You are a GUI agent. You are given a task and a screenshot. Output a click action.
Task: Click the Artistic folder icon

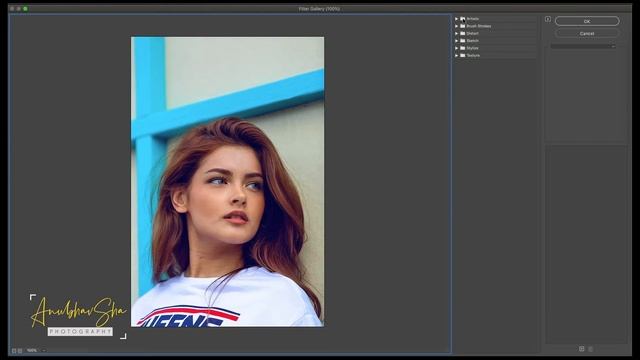(462, 19)
